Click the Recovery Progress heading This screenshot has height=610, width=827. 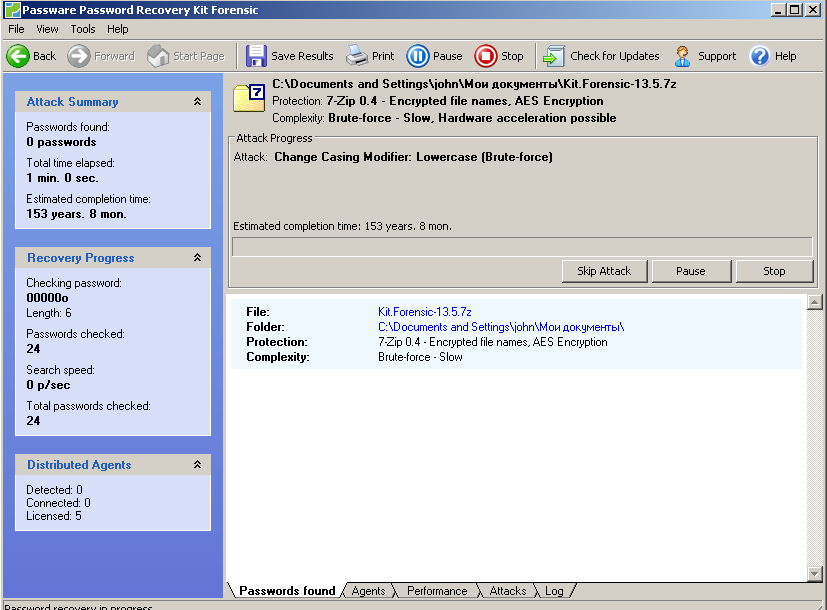(81, 258)
